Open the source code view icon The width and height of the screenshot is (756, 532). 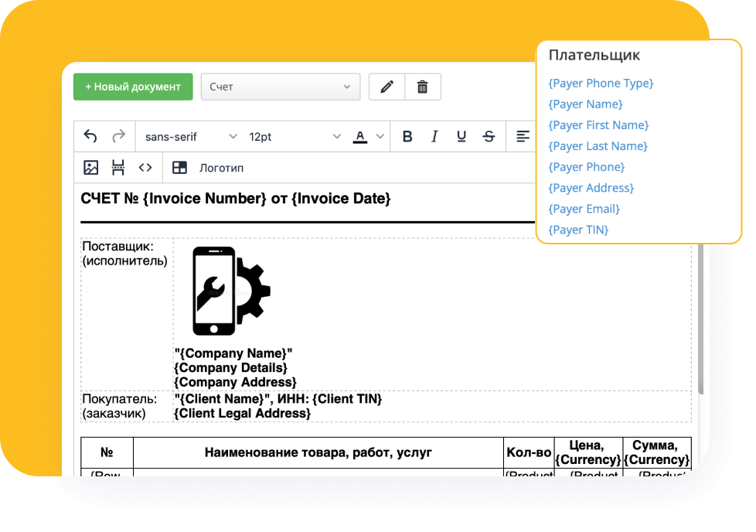145,168
